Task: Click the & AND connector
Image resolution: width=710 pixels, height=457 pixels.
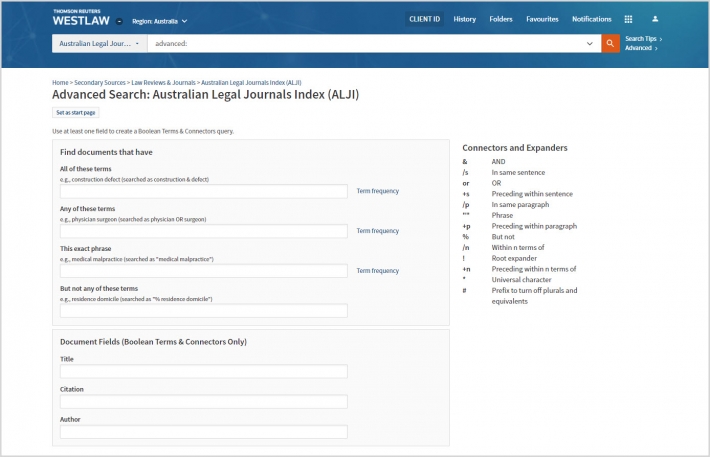Action: 484,162
